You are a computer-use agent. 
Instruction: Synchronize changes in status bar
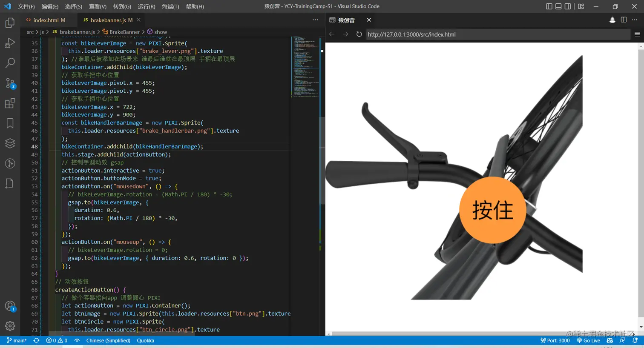click(36, 340)
